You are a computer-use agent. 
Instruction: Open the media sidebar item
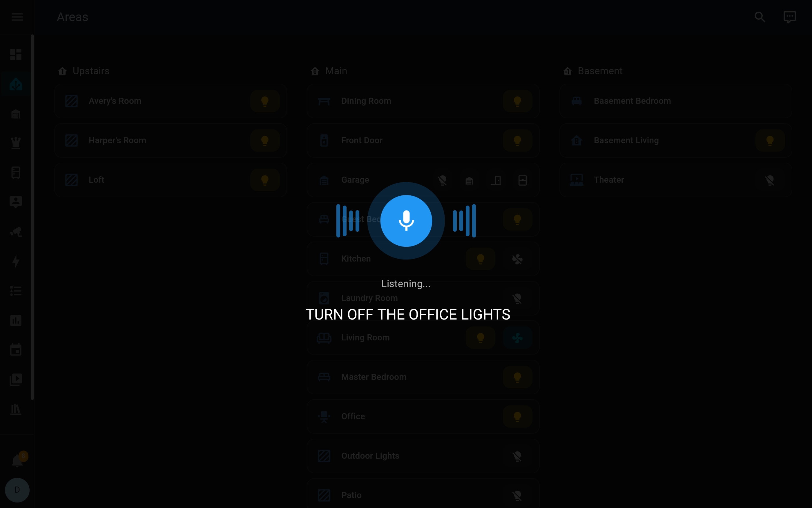tap(16, 379)
